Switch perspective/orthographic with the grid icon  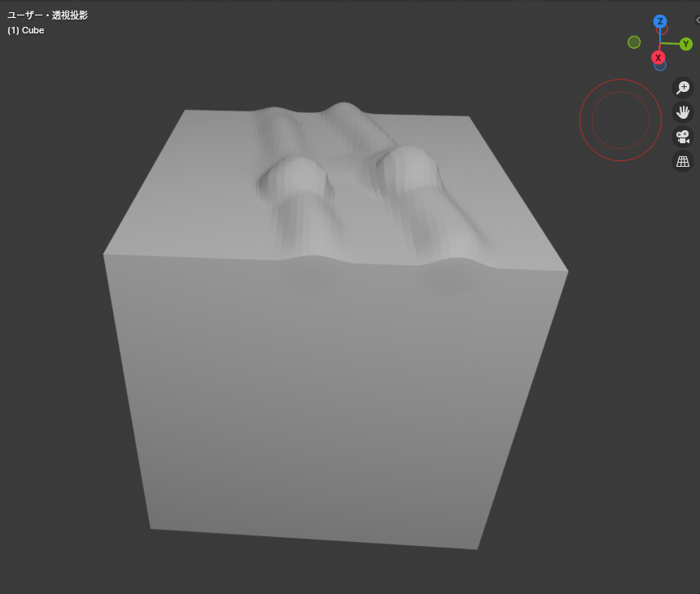point(683,161)
